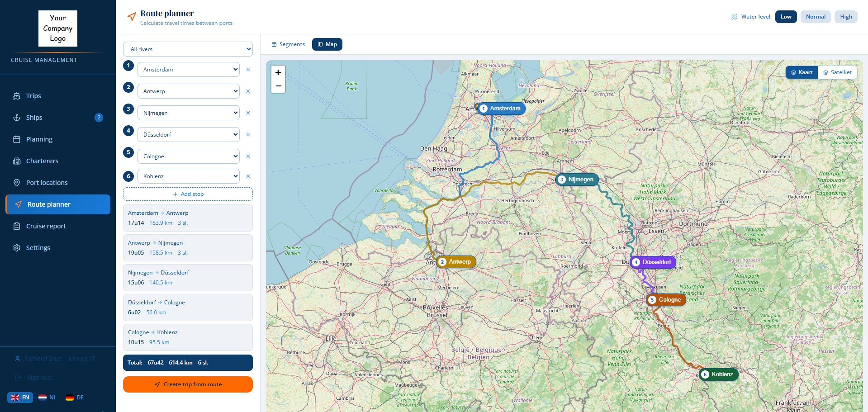Select the Düsseldorf → Cologne segment card
This screenshot has width=868, height=412.
click(x=188, y=308)
